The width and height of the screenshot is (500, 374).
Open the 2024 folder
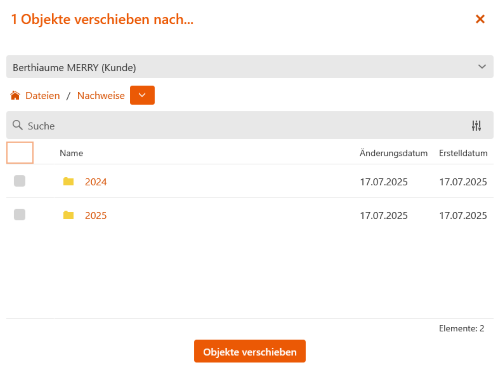click(96, 182)
